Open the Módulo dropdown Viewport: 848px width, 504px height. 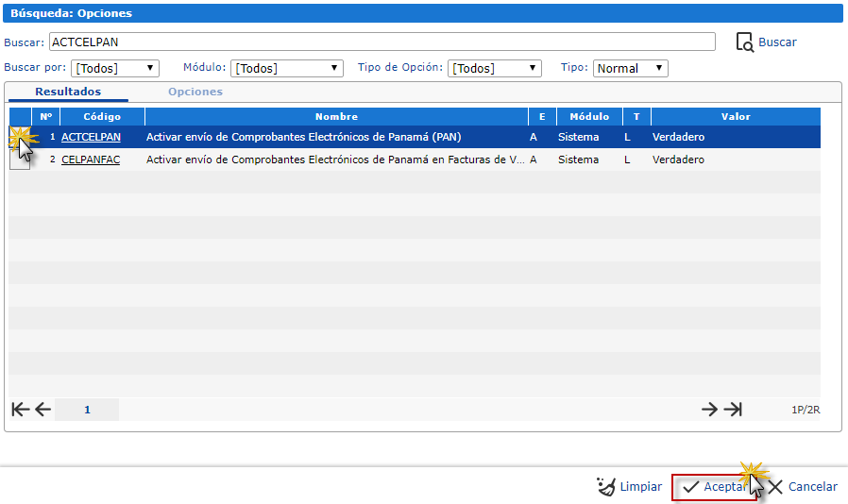pos(287,68)
